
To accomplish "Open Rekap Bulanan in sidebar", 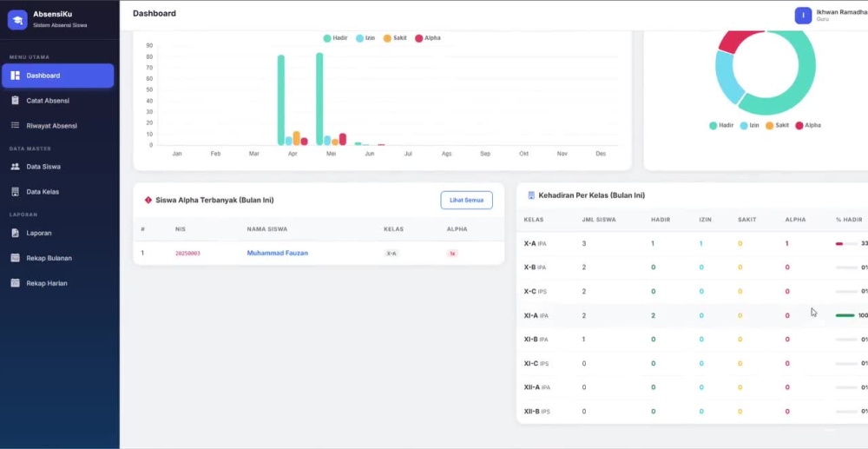I will click(x=57, y=258).
